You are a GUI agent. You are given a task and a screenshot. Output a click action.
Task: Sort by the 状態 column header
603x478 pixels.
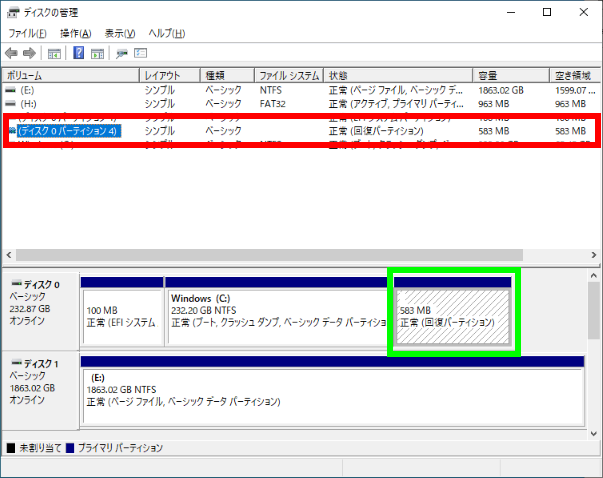pyautogui.click(x=398, y=75)
